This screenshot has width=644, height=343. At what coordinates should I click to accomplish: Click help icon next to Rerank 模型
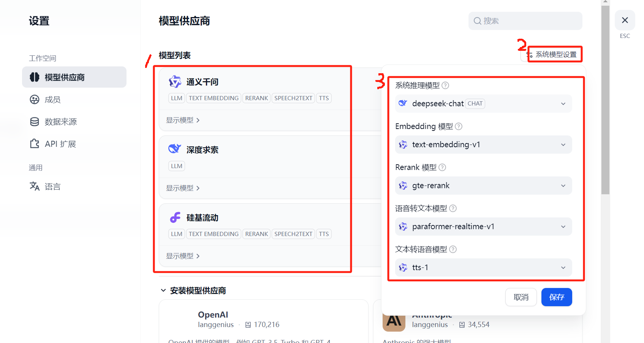(442, 167)
